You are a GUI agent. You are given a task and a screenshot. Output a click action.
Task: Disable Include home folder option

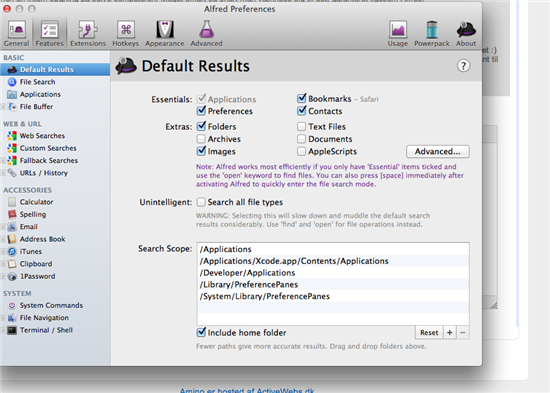click(x=201, y=332)
